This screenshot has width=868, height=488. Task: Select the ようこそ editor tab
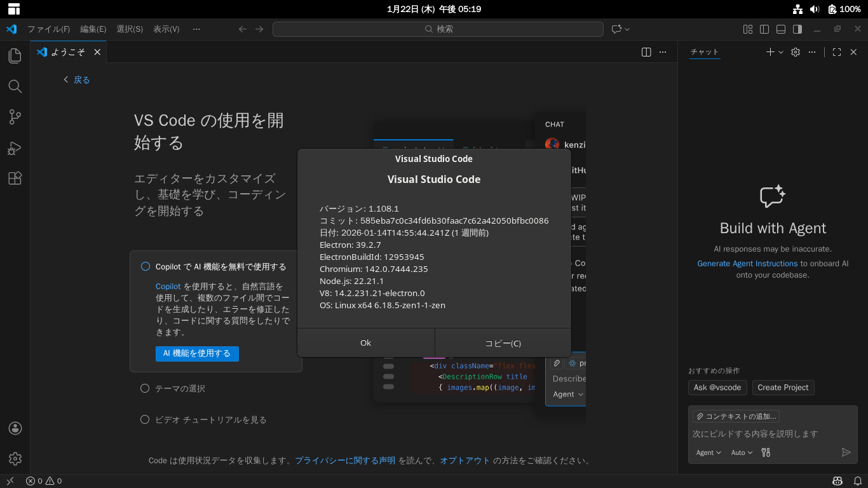[68, 52]
